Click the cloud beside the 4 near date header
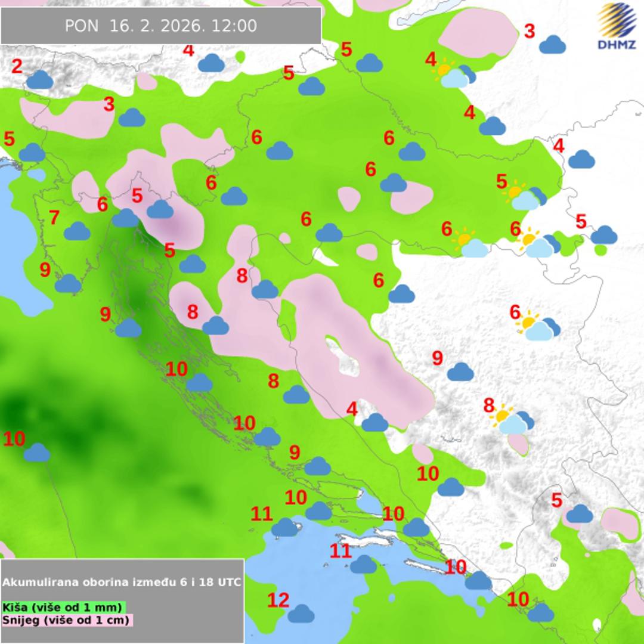Viewport: 644px width, 644px height. 210,63
